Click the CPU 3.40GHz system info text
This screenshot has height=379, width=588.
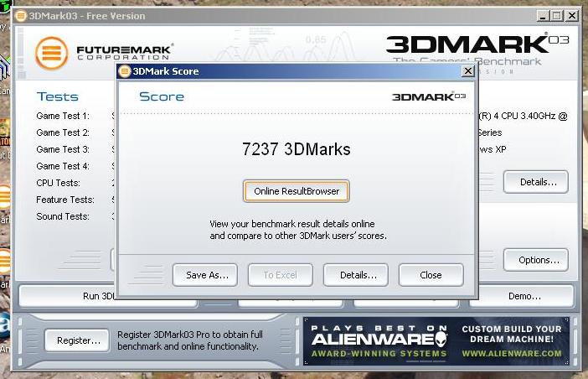(x=524, y=116)
